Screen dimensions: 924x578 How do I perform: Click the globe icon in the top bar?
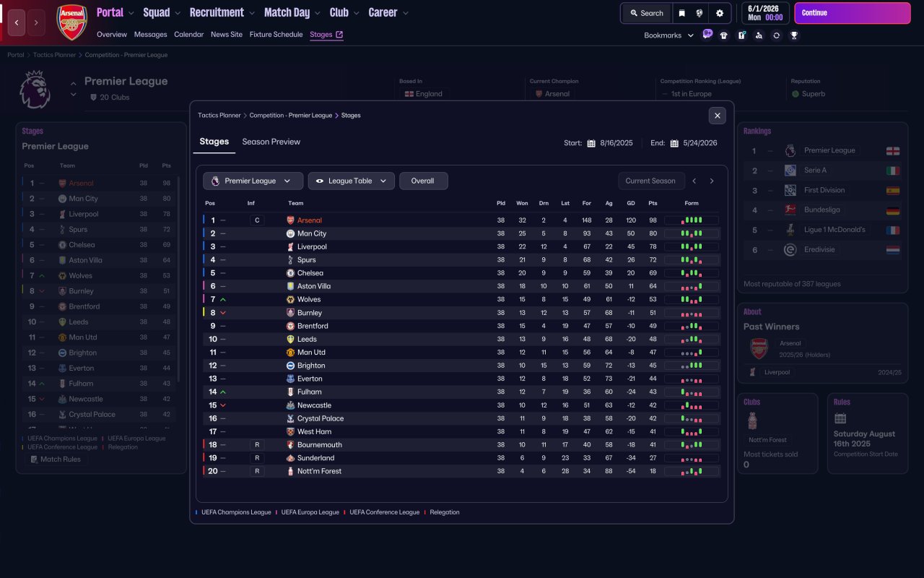pos(699,13)
